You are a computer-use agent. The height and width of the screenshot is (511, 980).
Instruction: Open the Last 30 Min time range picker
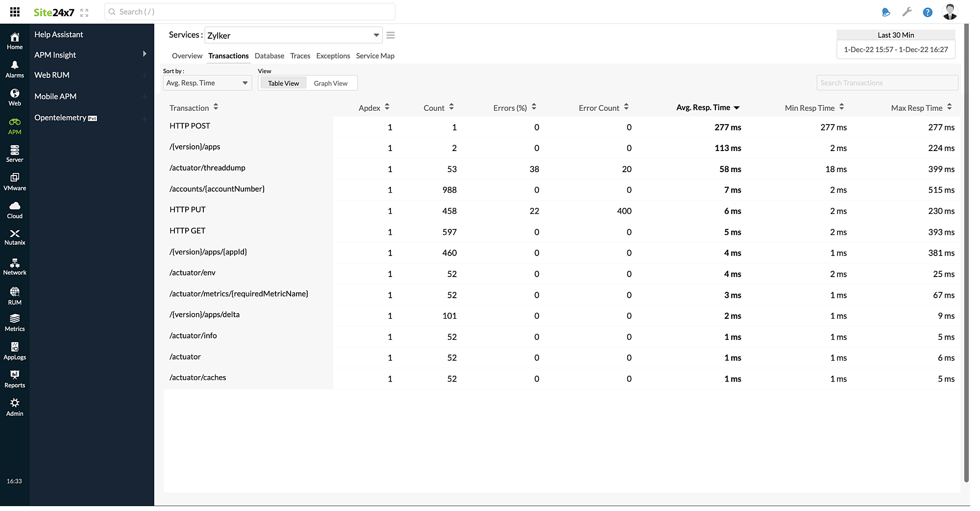point(895,35)
